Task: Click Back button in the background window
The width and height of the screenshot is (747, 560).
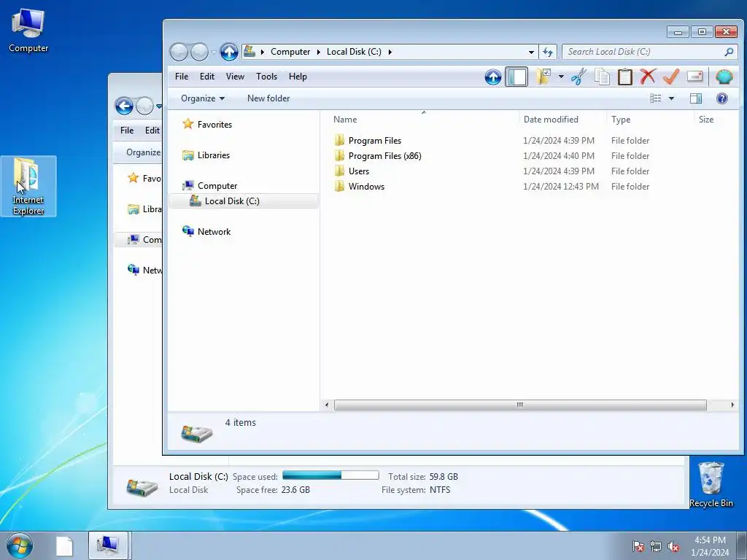Action: [x=124, y=106]
